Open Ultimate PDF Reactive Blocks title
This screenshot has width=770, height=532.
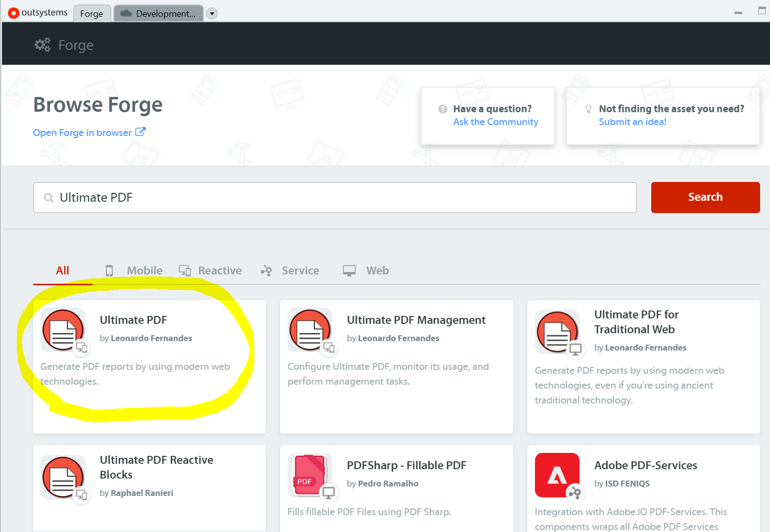[156, 467]
